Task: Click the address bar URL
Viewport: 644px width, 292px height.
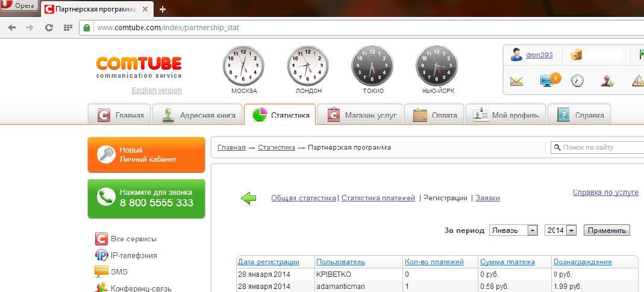Action: point(167,28)
